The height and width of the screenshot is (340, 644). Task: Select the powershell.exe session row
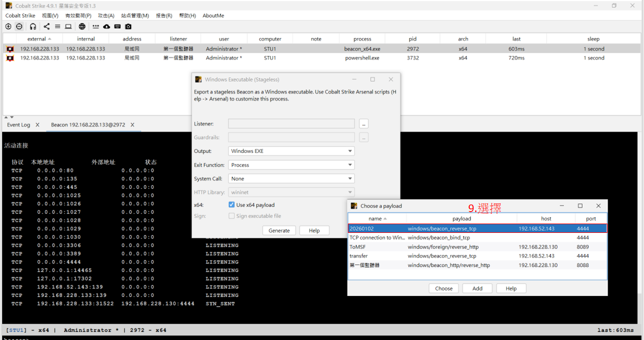(x=322, y=58)
